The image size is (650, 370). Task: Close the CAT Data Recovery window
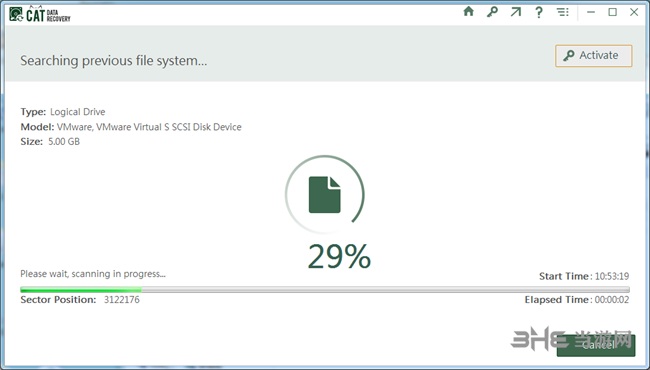click(634, 12)
